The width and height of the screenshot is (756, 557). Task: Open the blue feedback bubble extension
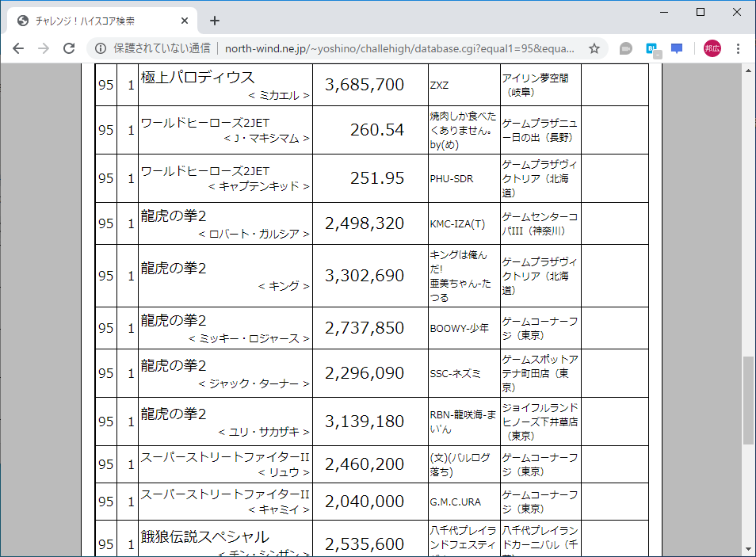[676, 48]
